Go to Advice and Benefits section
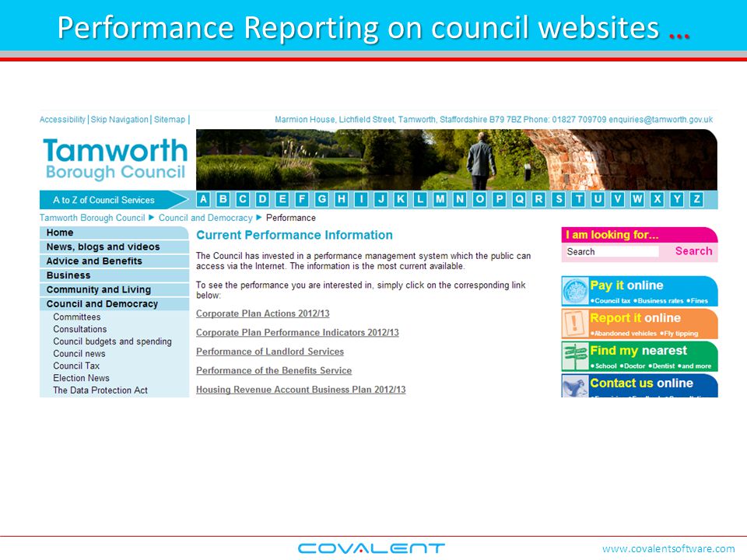This screenshot has width=747, height=560. (114, 261)
